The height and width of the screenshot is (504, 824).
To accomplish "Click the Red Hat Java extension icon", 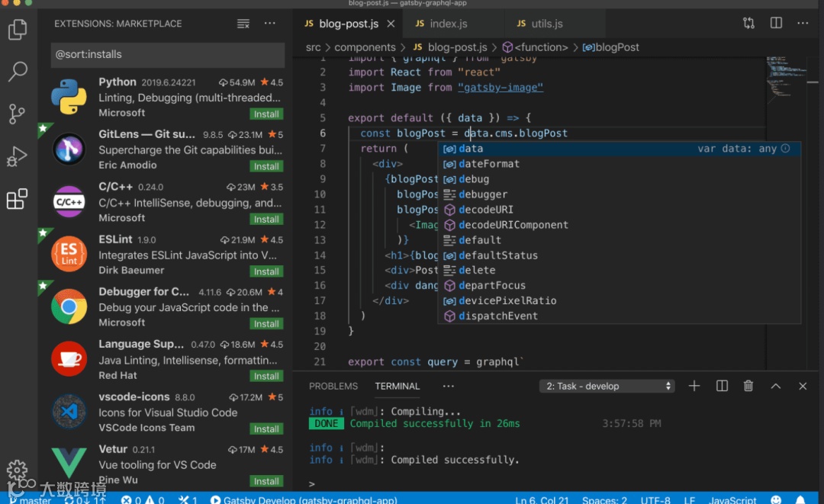I will point(69,359).
